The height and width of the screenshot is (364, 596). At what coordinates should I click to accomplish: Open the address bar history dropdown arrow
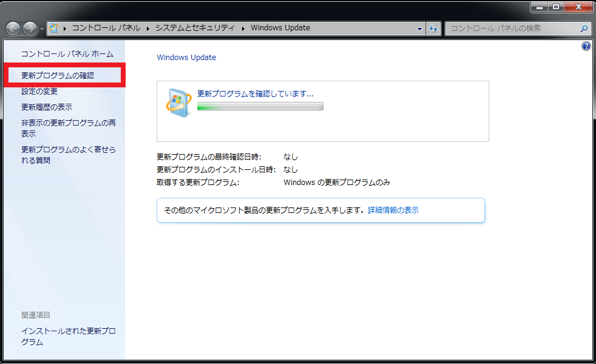(x=419, y=29)
